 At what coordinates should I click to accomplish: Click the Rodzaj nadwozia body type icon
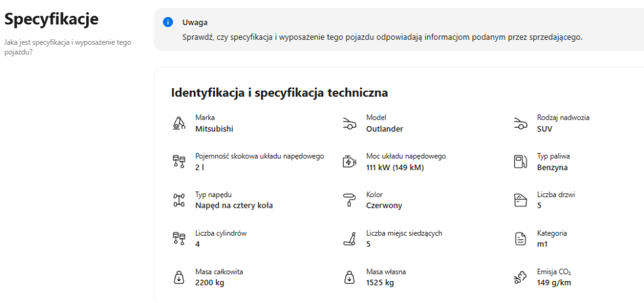coord(520,123)
